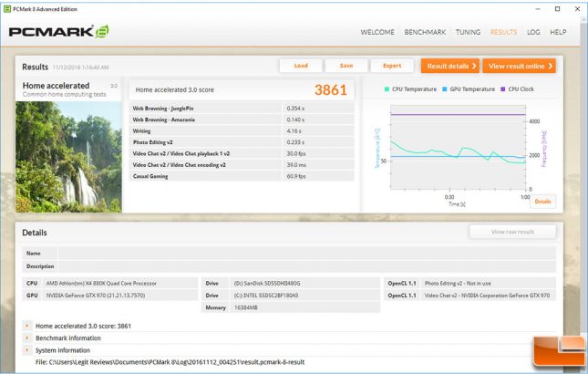The width and height of the screenshot is (588, 374).
Task: Click the 16384MB memory value
Action: (245, 307)
